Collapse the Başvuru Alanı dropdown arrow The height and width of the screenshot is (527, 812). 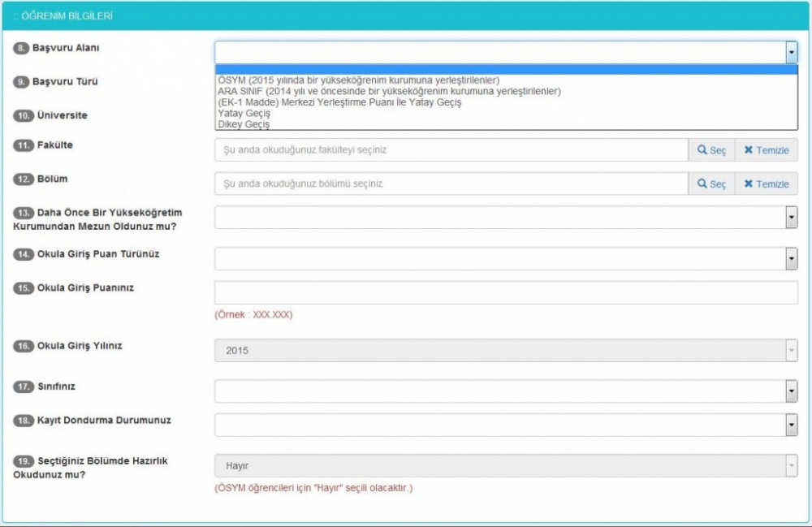click(x=791, y=53)
